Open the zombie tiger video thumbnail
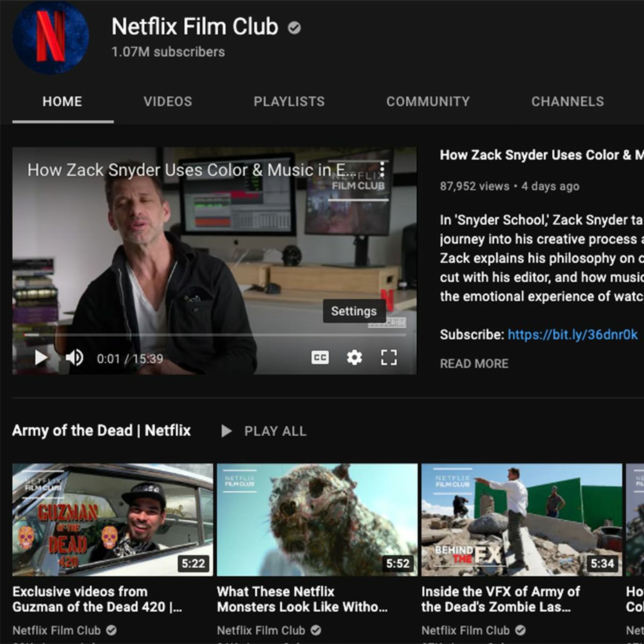The height and width of the screenshot is (644, 644). tap(317, 520)
